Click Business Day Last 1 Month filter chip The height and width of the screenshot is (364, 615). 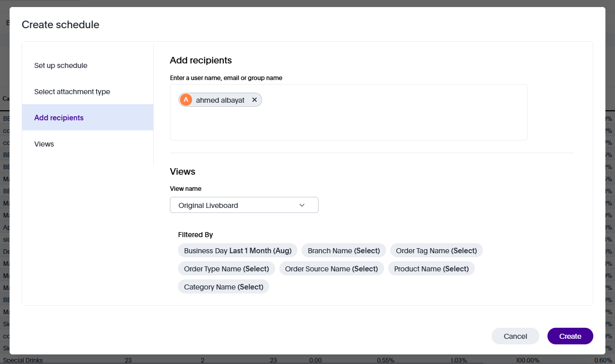(x=237, y=251)
